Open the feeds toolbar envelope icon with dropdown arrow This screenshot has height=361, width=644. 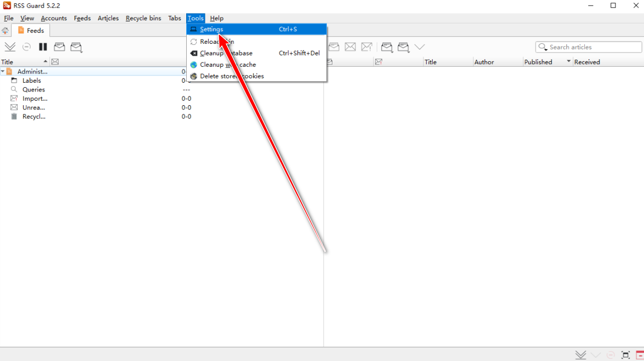[x=76, y=47]
